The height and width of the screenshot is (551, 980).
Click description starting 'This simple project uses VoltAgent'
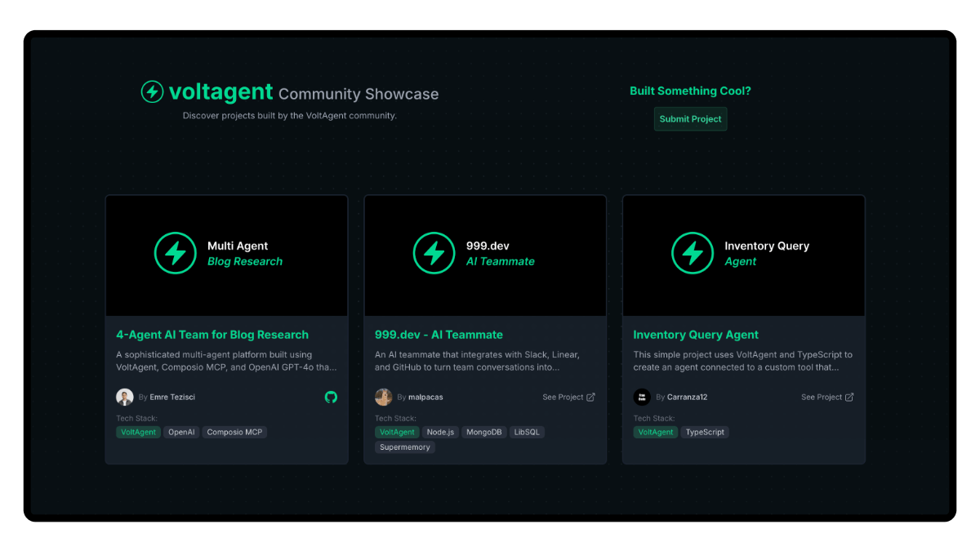[743, 362]
